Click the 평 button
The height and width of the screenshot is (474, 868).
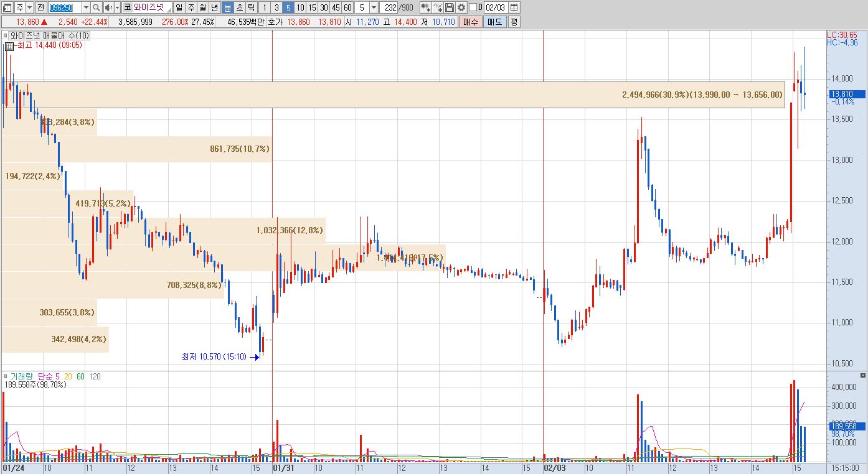point(514,22)
